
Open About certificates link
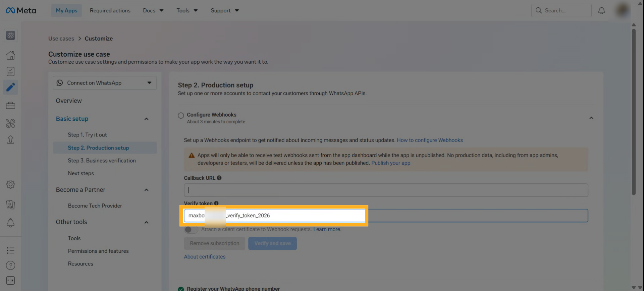tap(205, 257)
